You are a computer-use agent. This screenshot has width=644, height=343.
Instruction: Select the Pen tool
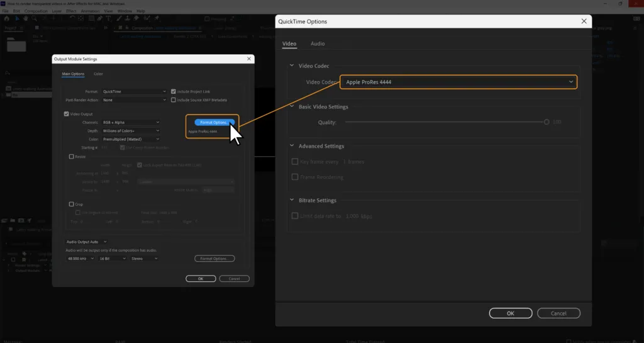tap(100, 18)
